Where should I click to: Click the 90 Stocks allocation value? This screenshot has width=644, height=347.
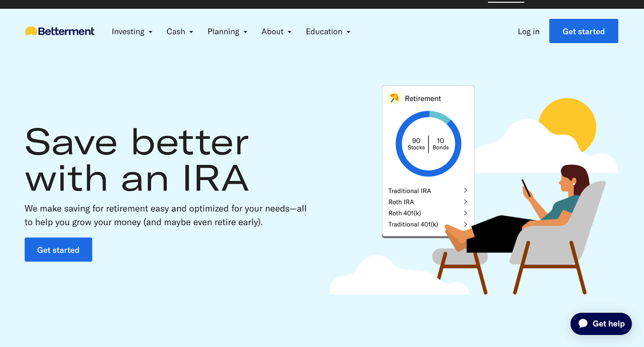(416, 144)
